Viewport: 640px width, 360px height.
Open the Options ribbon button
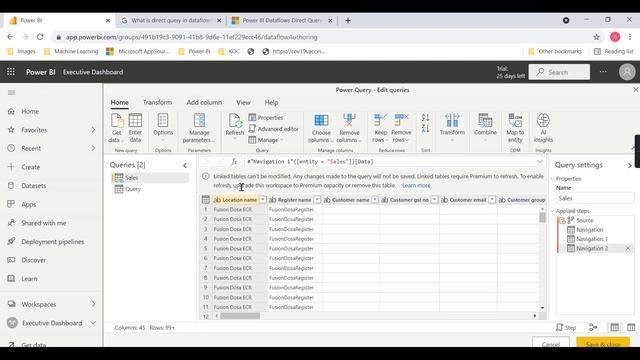click(163, 128)
